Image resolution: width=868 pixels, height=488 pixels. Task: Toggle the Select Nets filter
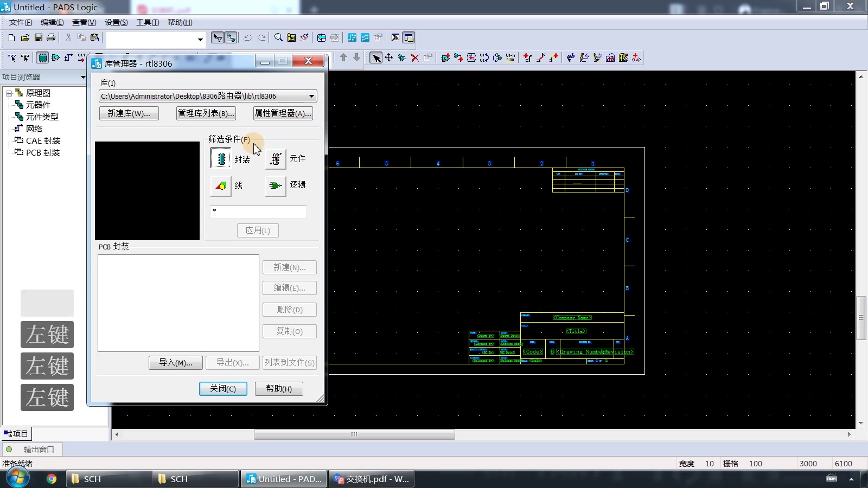click(68, 58)
